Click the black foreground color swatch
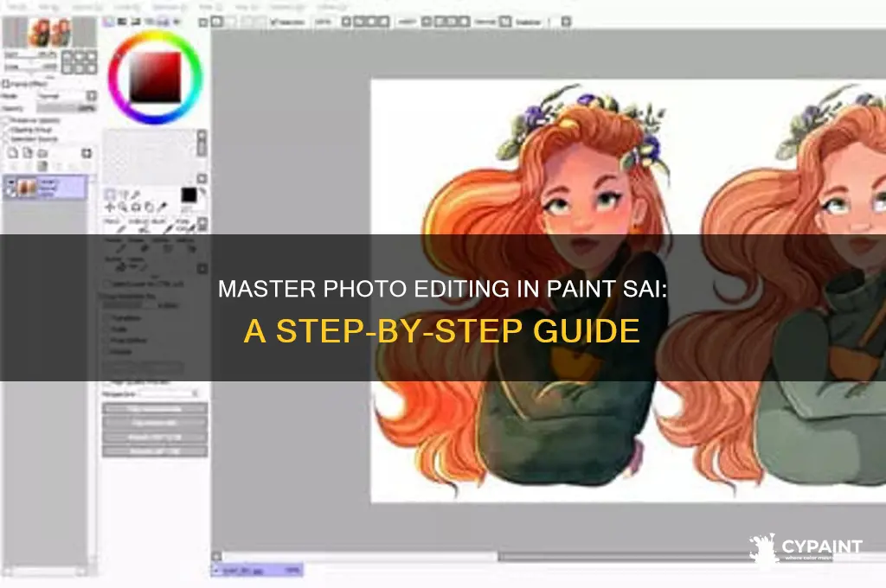Screen dimensions: 886x588 point(189,195)
